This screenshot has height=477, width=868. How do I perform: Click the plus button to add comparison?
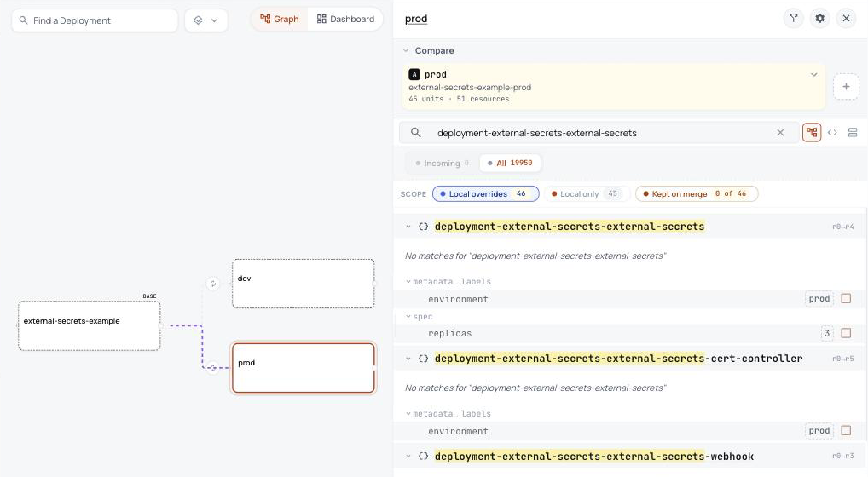click(x=846, y=87)
